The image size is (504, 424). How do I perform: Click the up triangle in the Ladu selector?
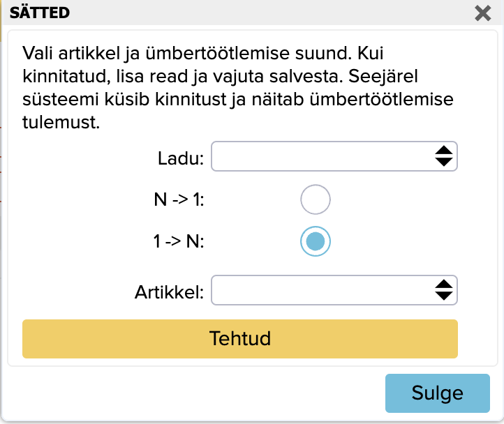click(x=443, y=150)
